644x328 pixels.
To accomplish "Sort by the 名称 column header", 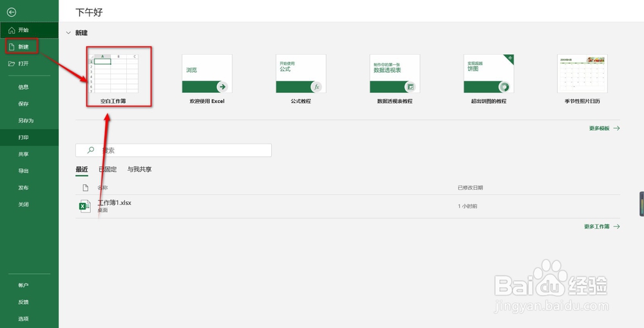I will [x=102, y=188].
